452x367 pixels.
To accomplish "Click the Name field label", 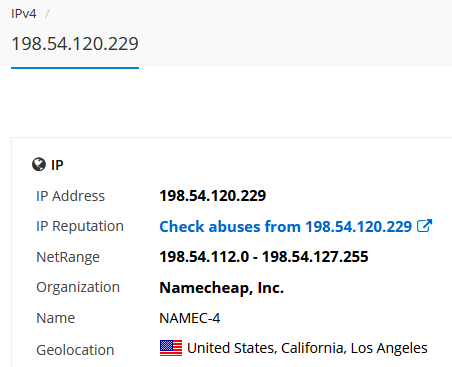I will 55,318.
